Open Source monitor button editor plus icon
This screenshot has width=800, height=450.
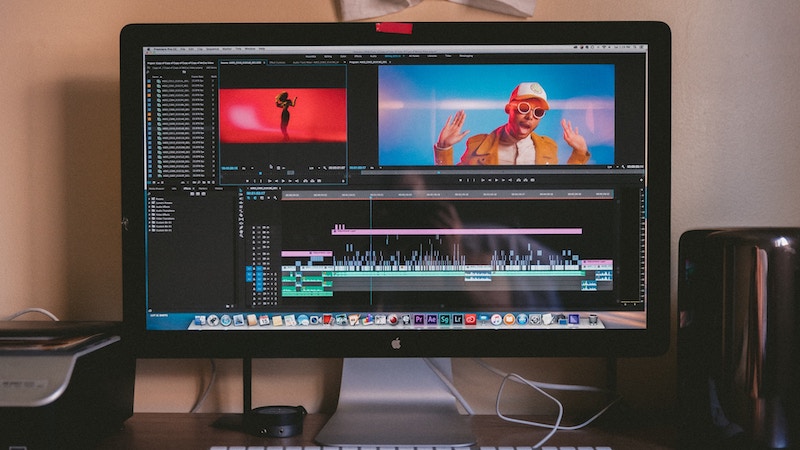pos(343,181)
